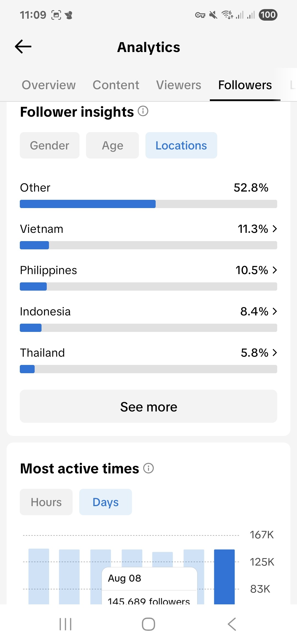Open recent apps with three-line button
This screenshot has height=644, width=297.
tap(65, 624)
